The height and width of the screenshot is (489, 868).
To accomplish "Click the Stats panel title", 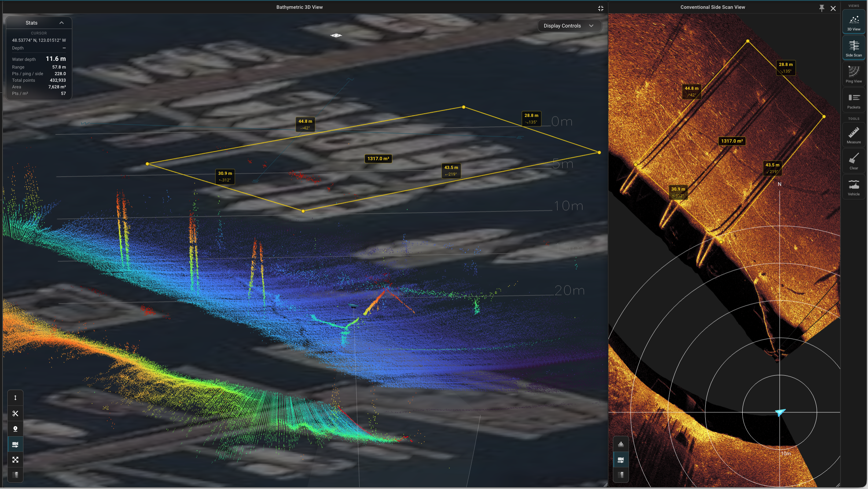I will (32, 23).
